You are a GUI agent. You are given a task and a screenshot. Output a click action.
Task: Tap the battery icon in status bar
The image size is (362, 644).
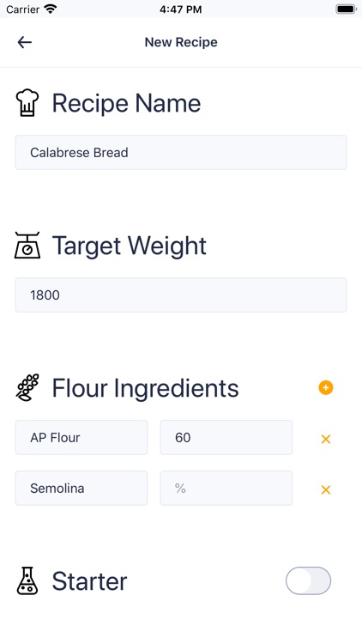[346, 9]
